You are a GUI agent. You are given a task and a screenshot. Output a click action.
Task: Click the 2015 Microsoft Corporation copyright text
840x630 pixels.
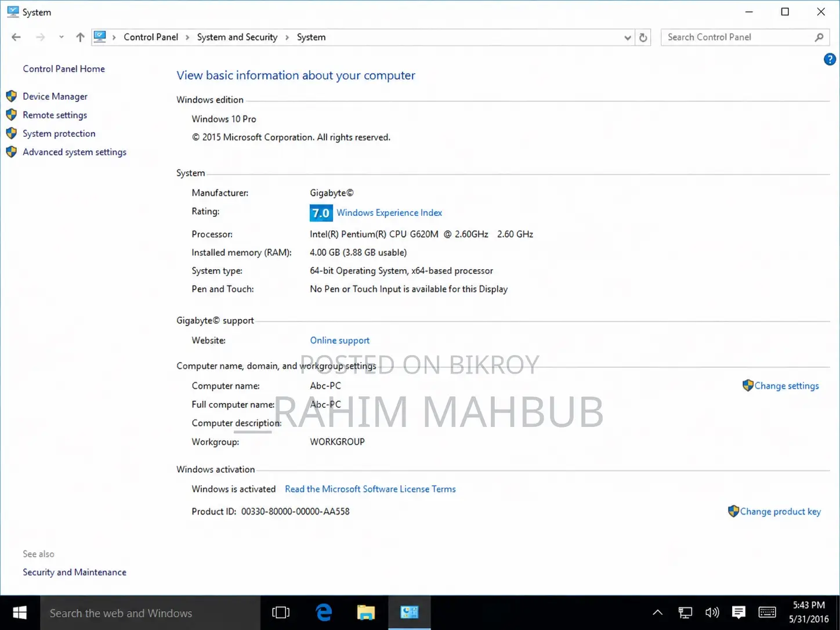coord(291,137)
